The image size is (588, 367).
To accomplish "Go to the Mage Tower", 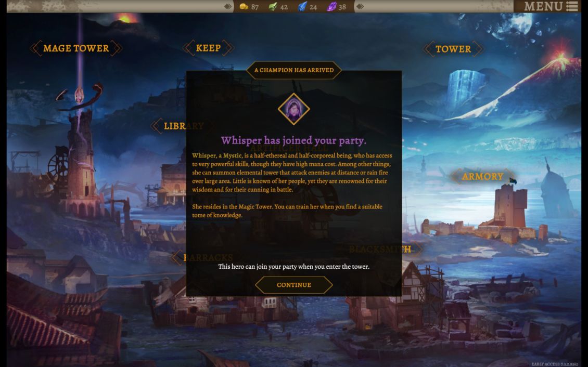I will click(x=76, y=48).
